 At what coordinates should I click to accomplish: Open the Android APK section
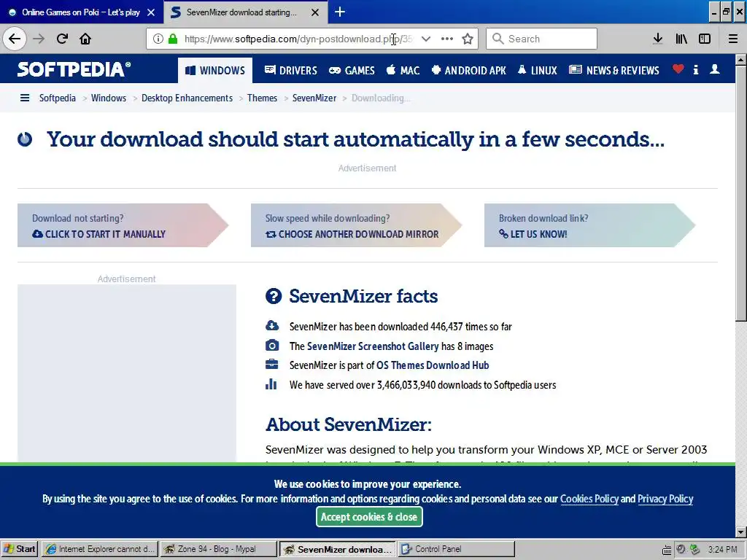pyautogui.click(x=468, y=71)
